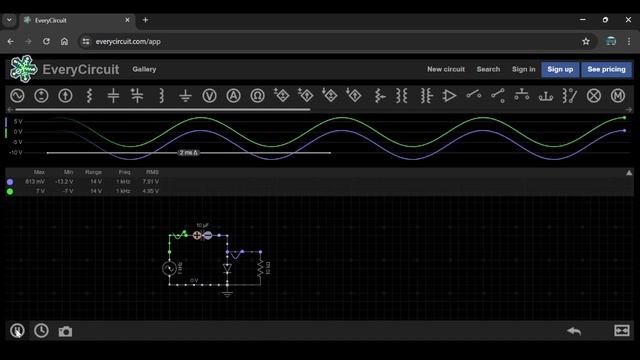The image size is (640, 360).
Task: Pick the resistor from the component toolbar
Action: pos(89,96)
